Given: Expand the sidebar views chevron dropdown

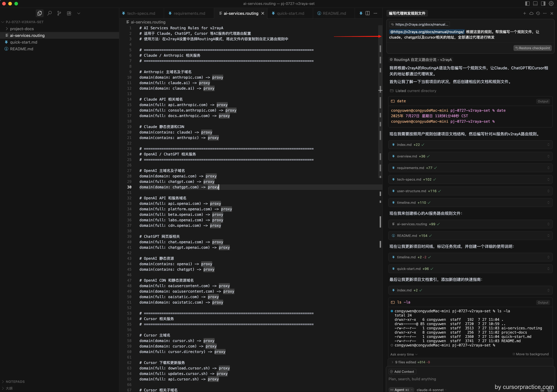Looking at the screenshot, I should tap(79, 13).
